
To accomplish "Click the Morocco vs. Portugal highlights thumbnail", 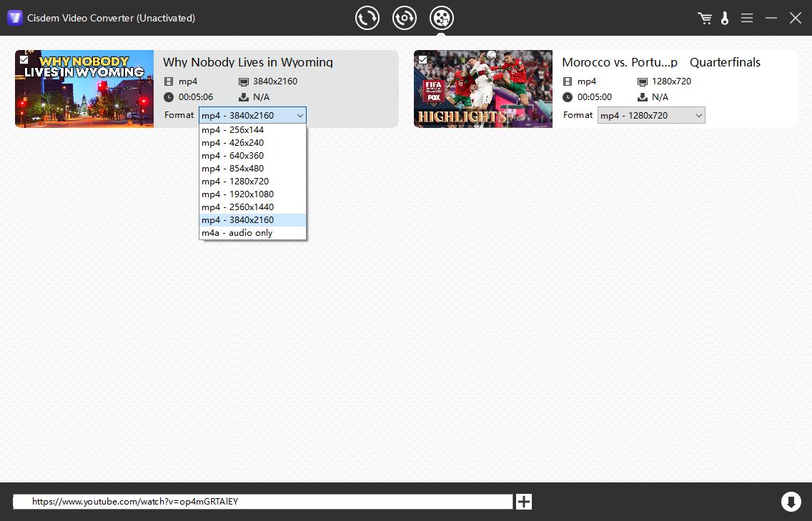I will pos(483,89).
